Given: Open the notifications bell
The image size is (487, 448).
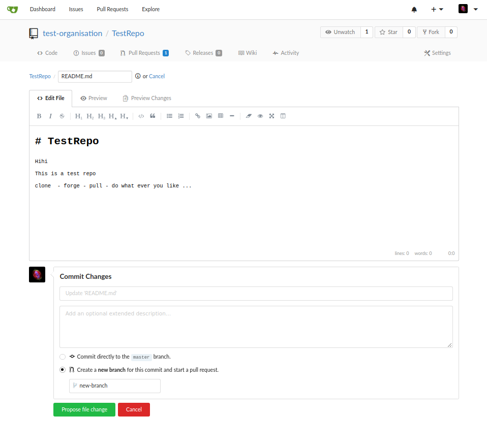Looking at the screenshot, I should pos(414,10).
